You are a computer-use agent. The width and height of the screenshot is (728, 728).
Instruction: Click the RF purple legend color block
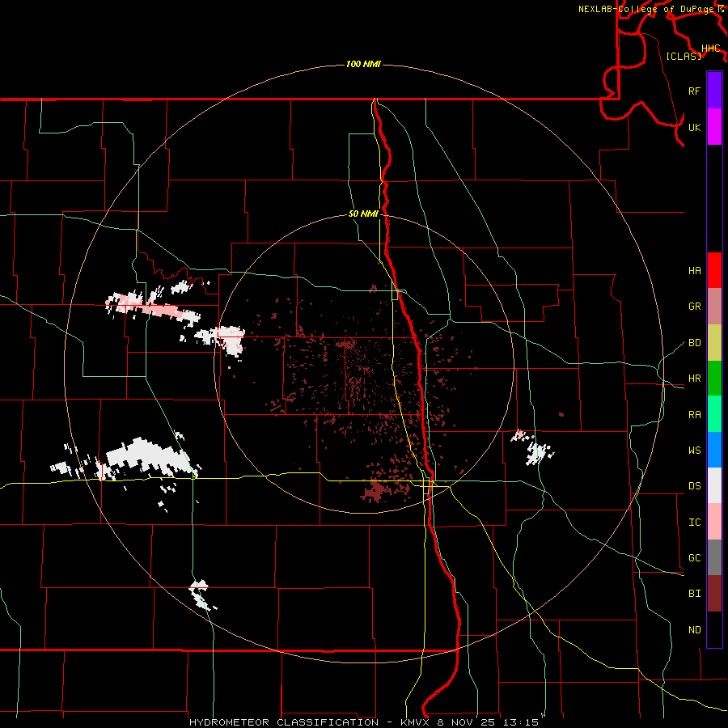(x=714, y=91)
